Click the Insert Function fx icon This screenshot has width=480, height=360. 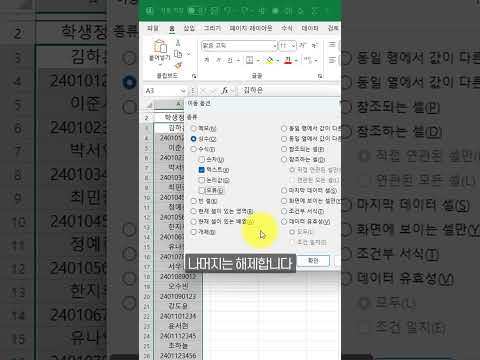[225, 90]
